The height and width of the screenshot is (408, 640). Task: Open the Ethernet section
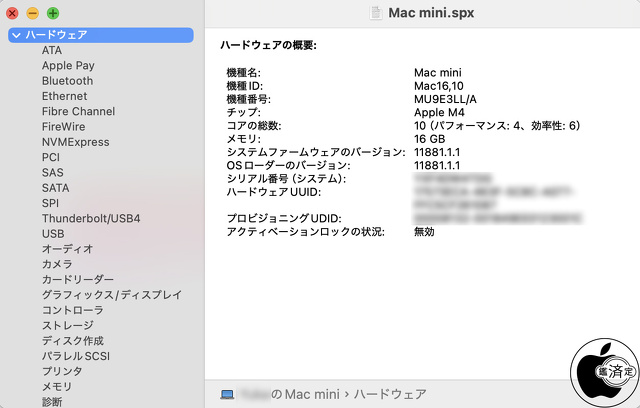[x=64, y=96]
